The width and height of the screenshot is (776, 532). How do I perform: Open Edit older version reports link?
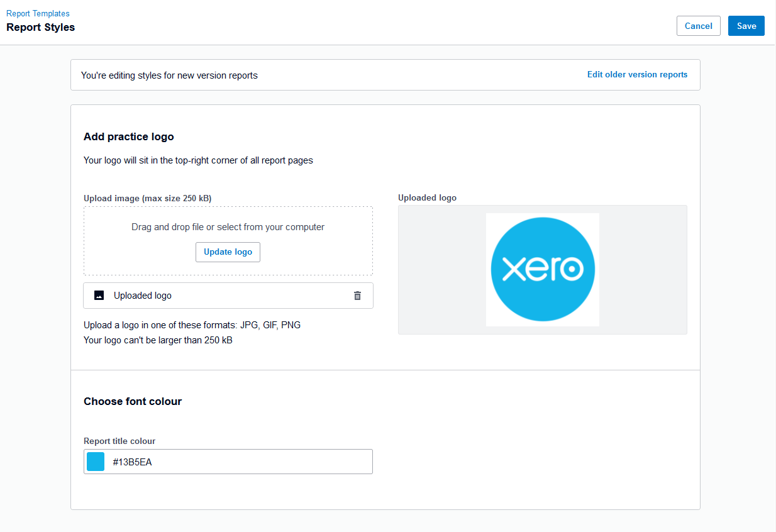point(637,74)
